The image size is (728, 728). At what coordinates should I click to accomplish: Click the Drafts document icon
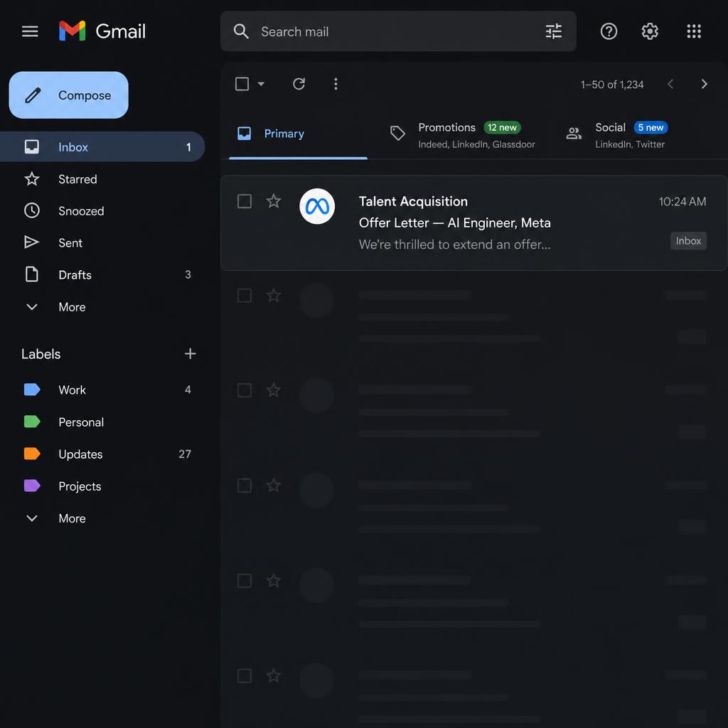[x=31, y=274]
